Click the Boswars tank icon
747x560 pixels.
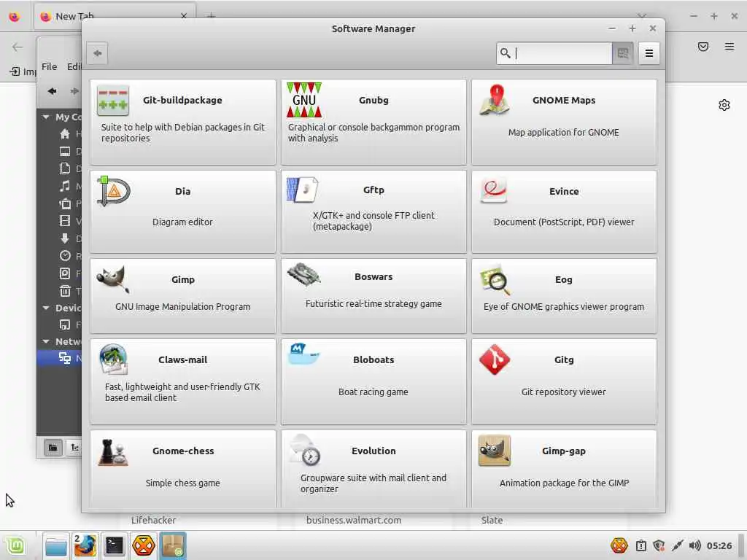coord(304,275)
